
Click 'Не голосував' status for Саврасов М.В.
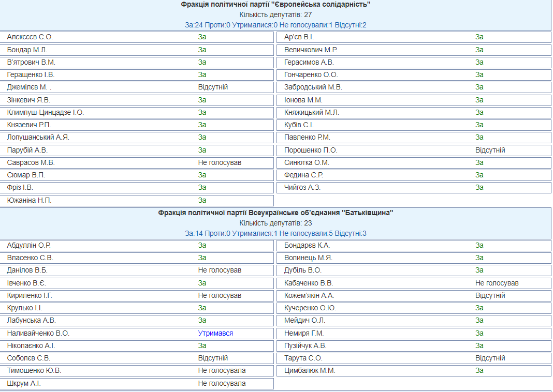pos(220,163)
